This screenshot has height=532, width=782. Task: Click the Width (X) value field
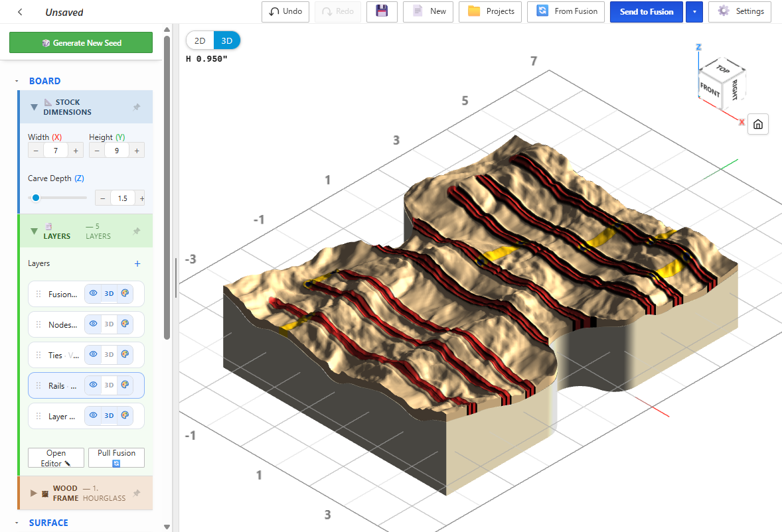pyautogui.click(x=55, y=151)
